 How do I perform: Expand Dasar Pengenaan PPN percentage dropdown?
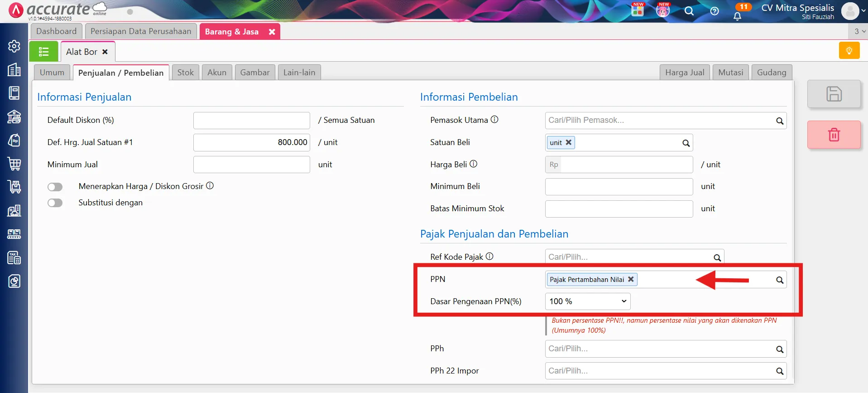[x=587, y=301]
